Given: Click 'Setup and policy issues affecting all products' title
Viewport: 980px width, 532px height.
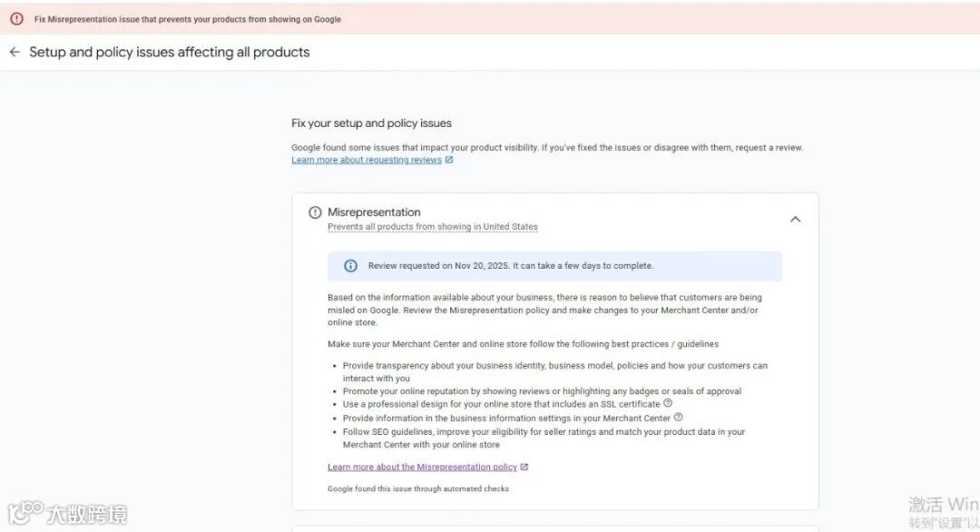Looking at the screenshot, I should tap(170, 53).
